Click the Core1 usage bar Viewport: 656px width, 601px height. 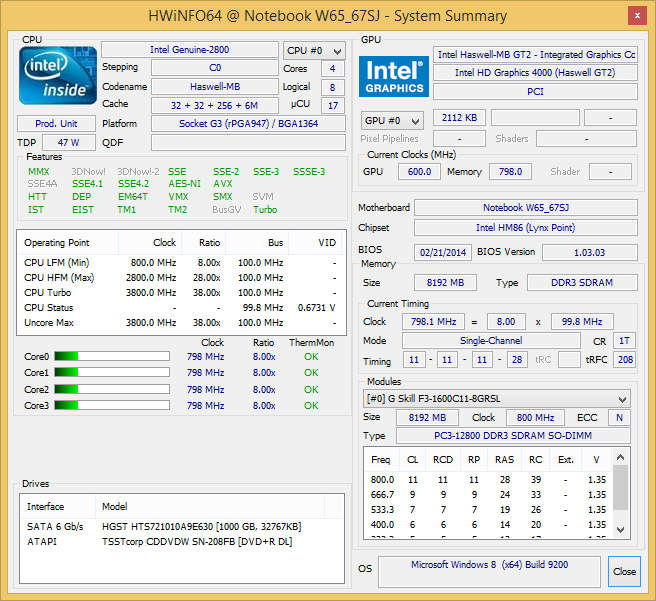(x=112, y=372)
